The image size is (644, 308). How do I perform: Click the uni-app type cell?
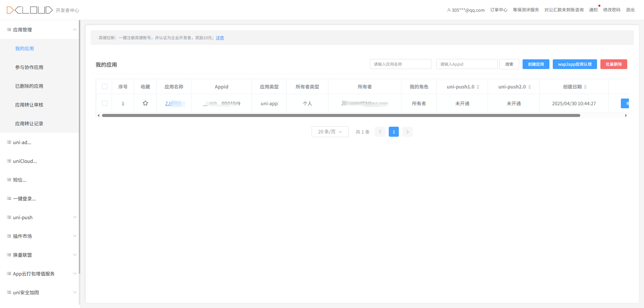[x=269, y=104]
